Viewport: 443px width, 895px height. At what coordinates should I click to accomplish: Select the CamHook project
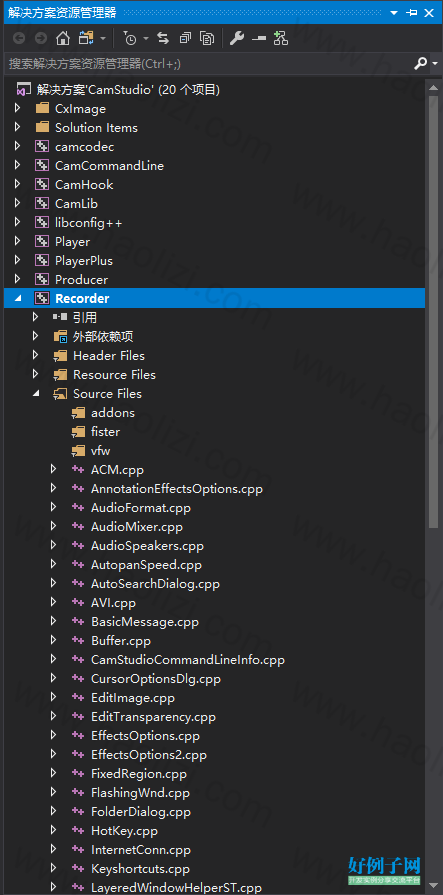point(84,184)
